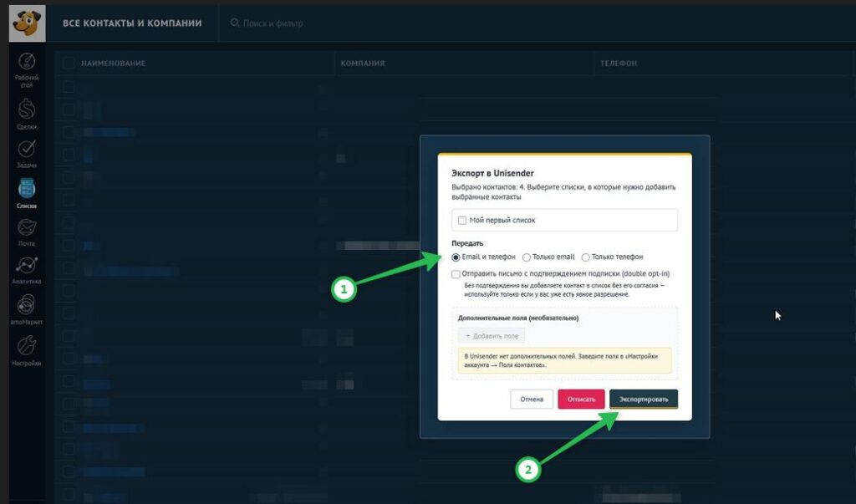The width and height of the screenshot is (856, 504).
Task: Click the search magnifier icon
Action: (x=235, y=23)
